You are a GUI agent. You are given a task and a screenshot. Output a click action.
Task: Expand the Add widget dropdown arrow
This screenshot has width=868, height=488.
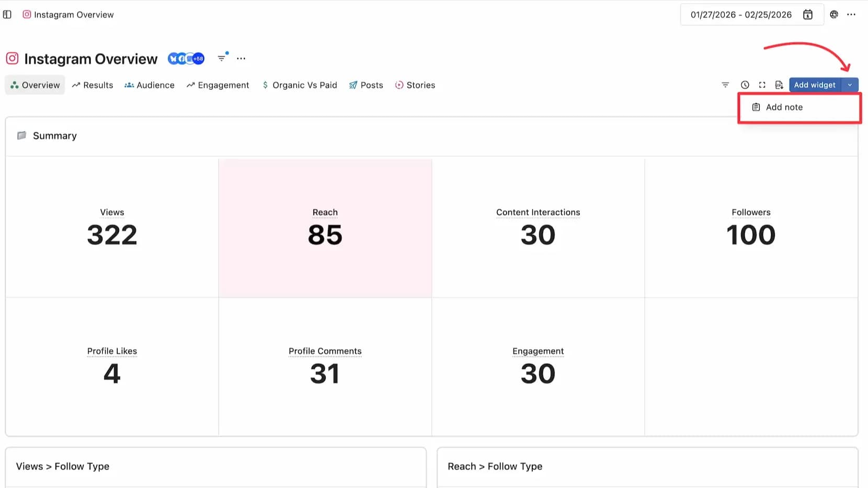[850, 85]
